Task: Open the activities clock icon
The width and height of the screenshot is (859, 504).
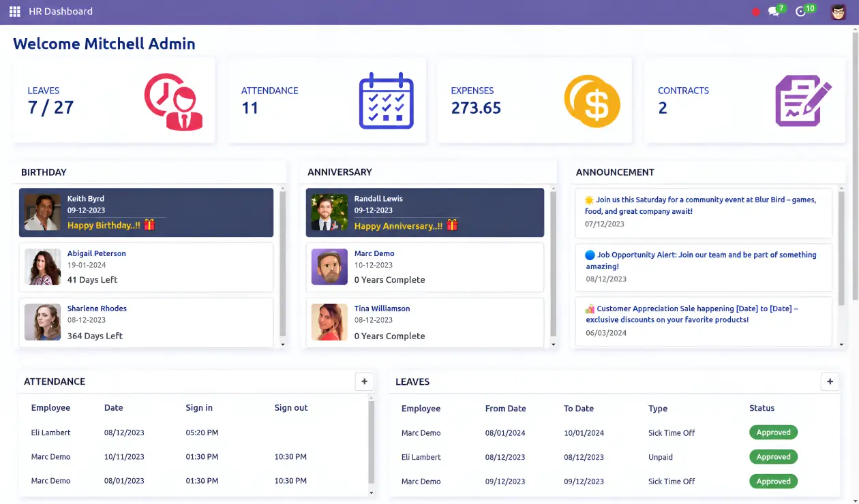Action: pos(800,12)
